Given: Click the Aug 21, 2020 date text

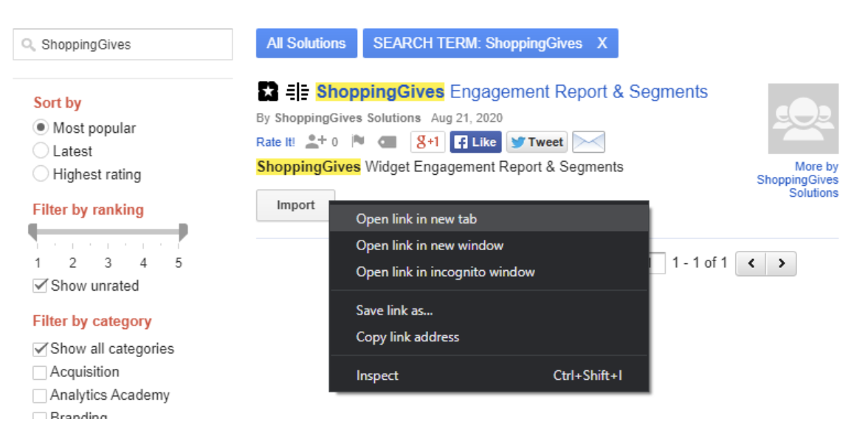Looking at the screenshot, I should (x=466, y=118).
